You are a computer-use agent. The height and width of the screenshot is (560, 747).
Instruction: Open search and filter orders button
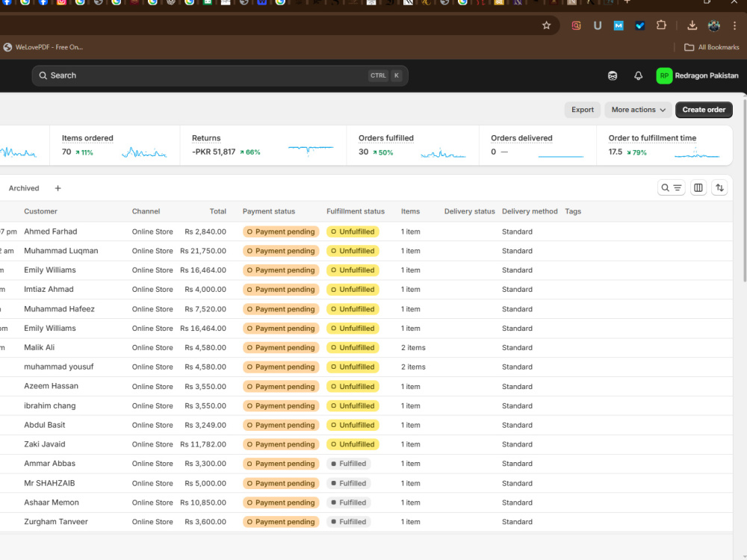click(671, 188)
